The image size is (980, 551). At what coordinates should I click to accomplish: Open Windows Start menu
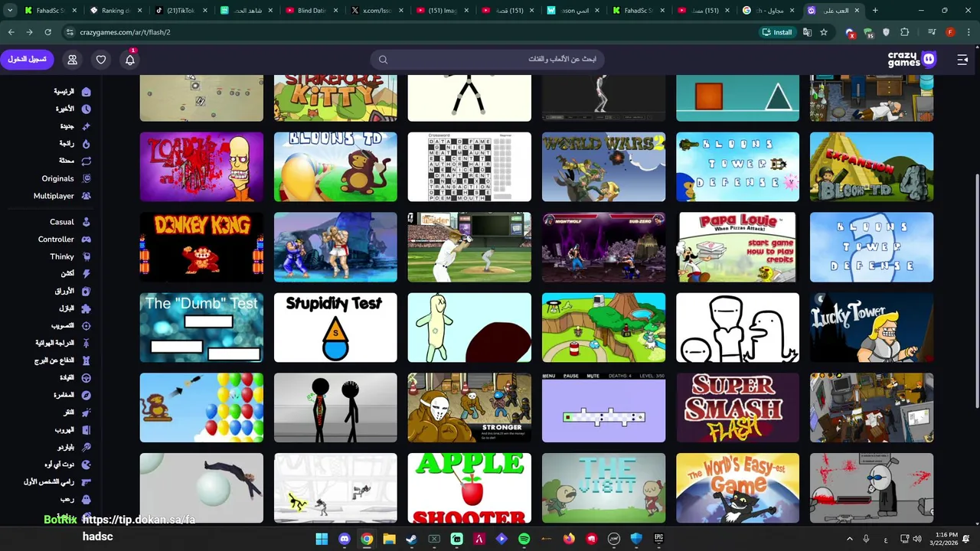coord(322,539)
